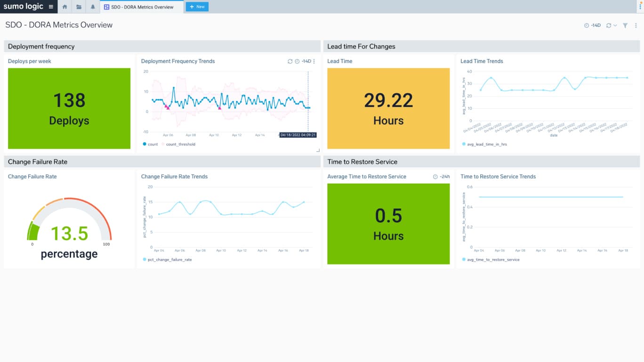Refresh the Deployment Frequency Trends panel
The image size is (644, 362).
click(290, 61)
